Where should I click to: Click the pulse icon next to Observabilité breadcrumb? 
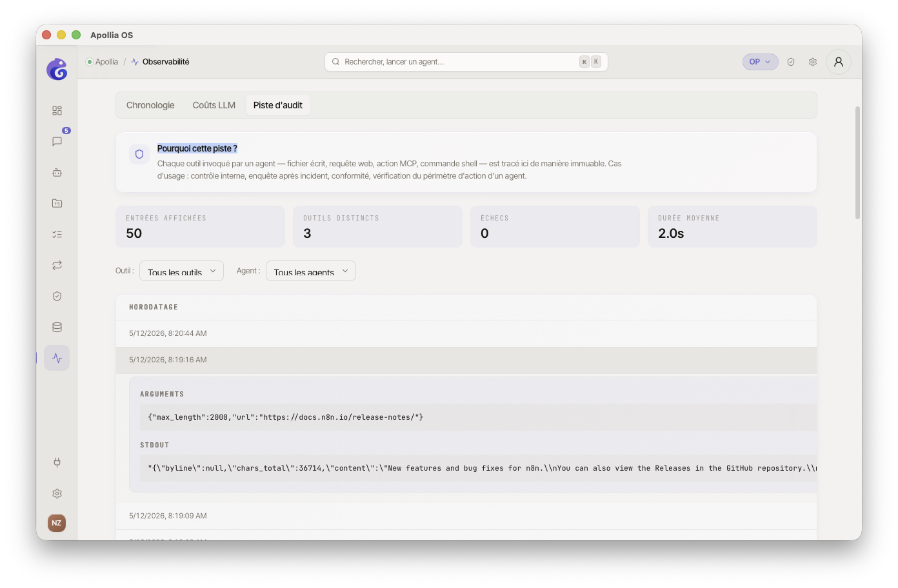point(135,62)
